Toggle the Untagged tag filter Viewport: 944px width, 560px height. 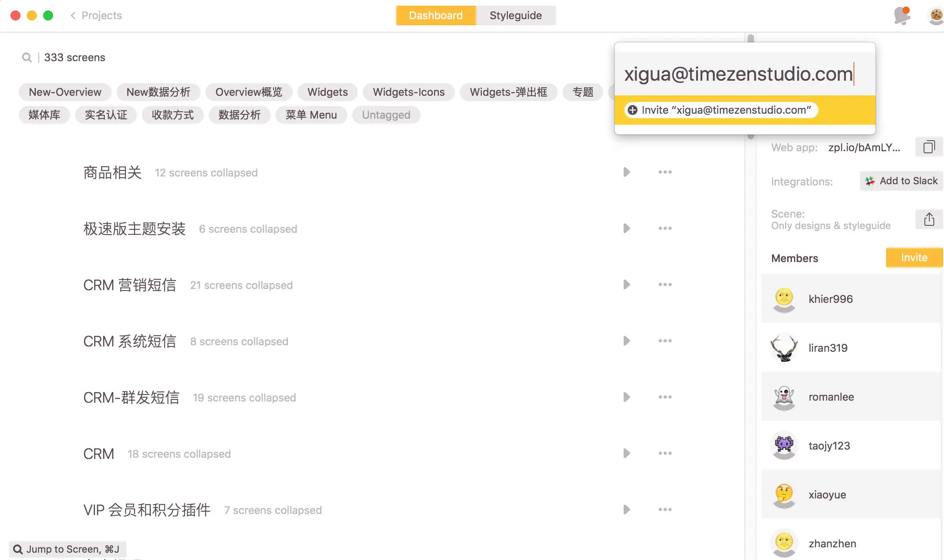click(386, 115)
